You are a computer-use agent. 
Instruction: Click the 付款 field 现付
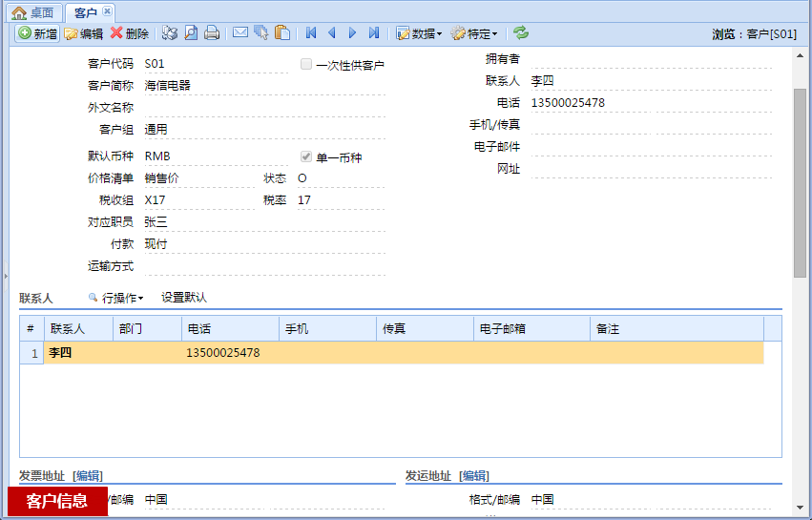pos(264,244)
